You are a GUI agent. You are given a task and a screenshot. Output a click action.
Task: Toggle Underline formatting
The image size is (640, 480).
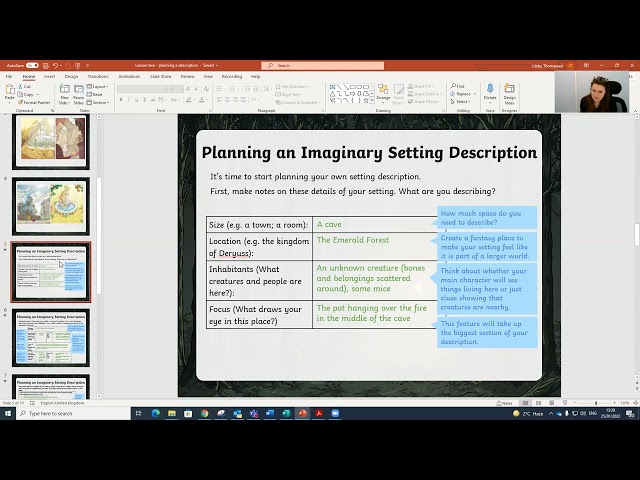pyautogui.click(x=137, y=100)
